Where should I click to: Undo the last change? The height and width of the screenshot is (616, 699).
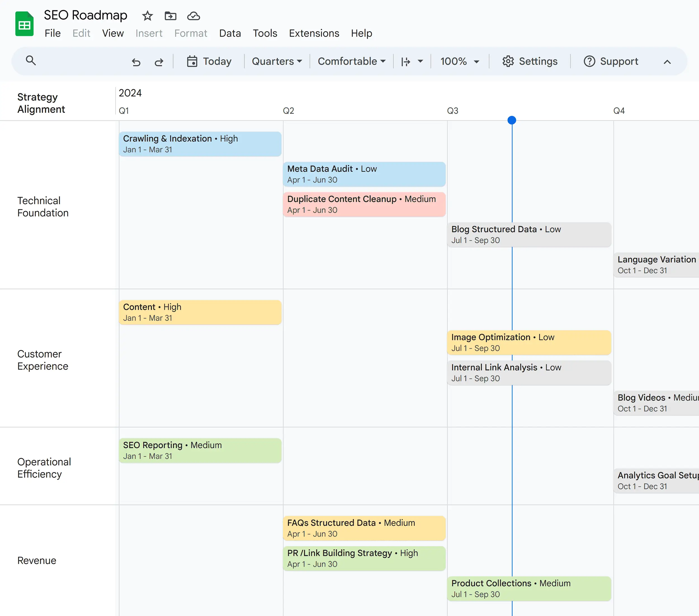[136, 61]
